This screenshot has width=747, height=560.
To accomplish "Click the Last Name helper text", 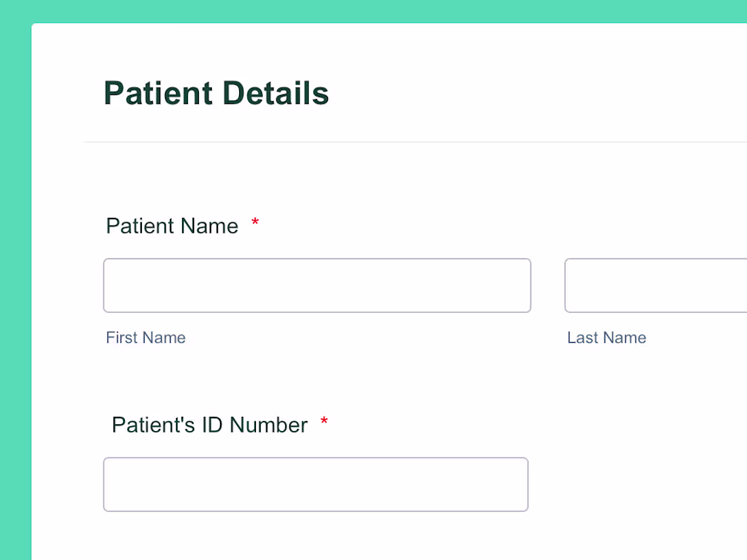I will (606, 337).
